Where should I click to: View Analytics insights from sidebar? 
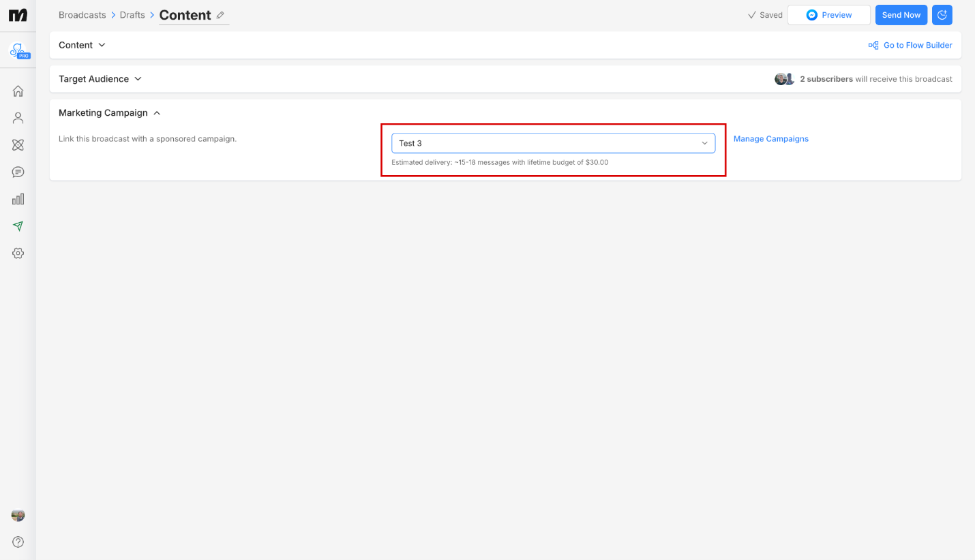[18, 199]
